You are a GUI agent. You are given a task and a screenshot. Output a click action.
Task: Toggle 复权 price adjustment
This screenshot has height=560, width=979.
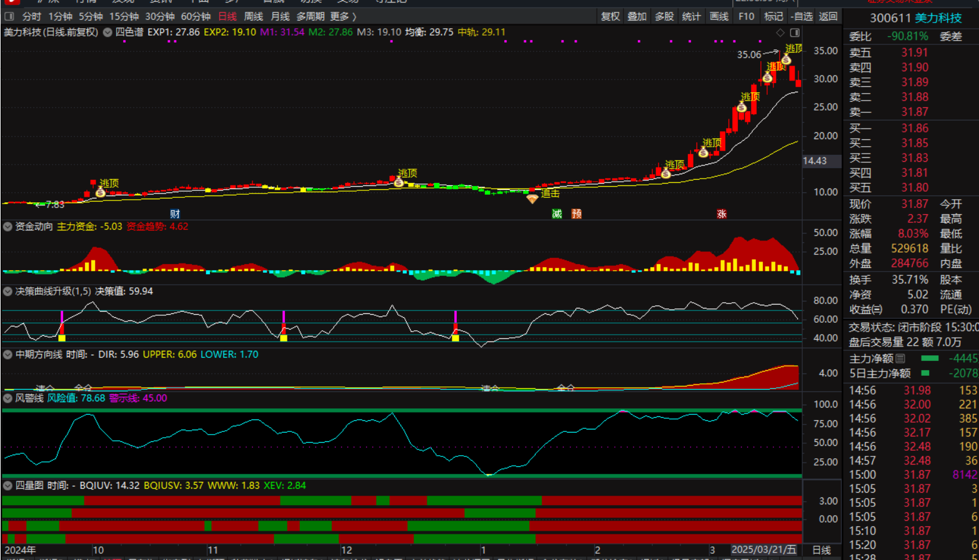(610, 16)
